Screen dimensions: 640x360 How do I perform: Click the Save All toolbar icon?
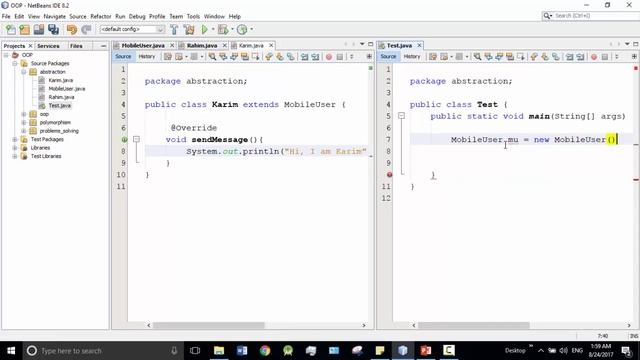pyautogui.click(x=53, y=29)
